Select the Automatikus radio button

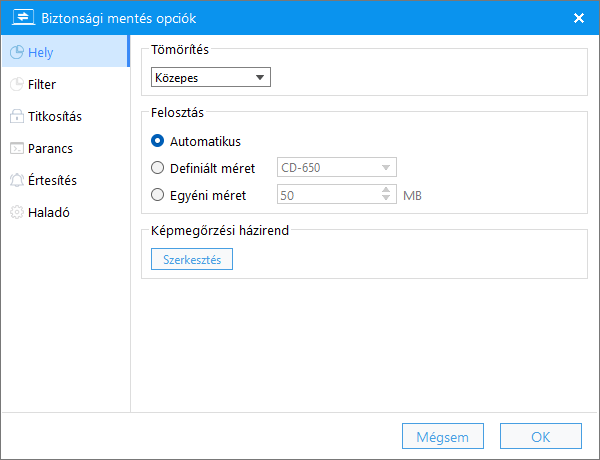157,141
